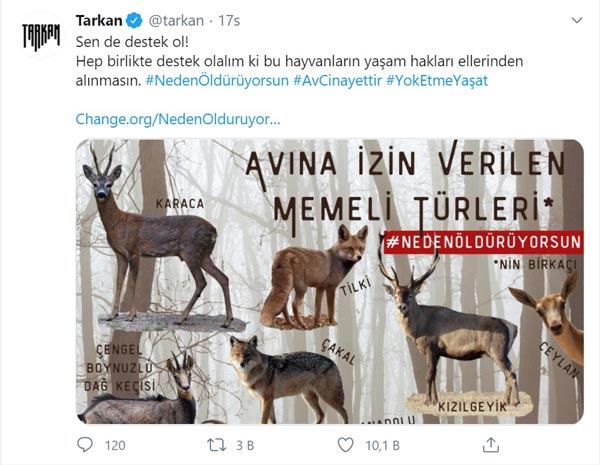Click the 3 B retweet count
This screenshot has height=465, width=600.
[x=245, y=445]
